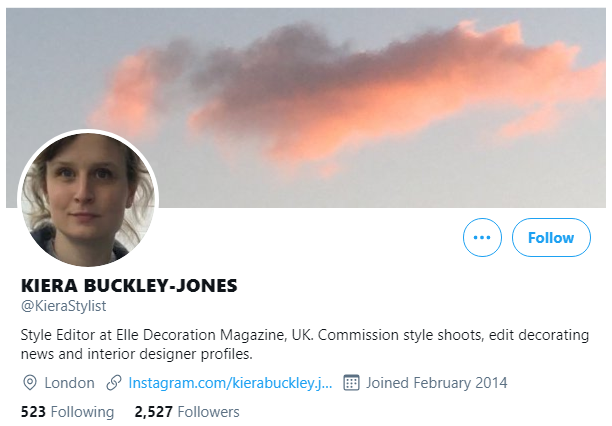Open the circular profile photo

[x=88, y=199]
